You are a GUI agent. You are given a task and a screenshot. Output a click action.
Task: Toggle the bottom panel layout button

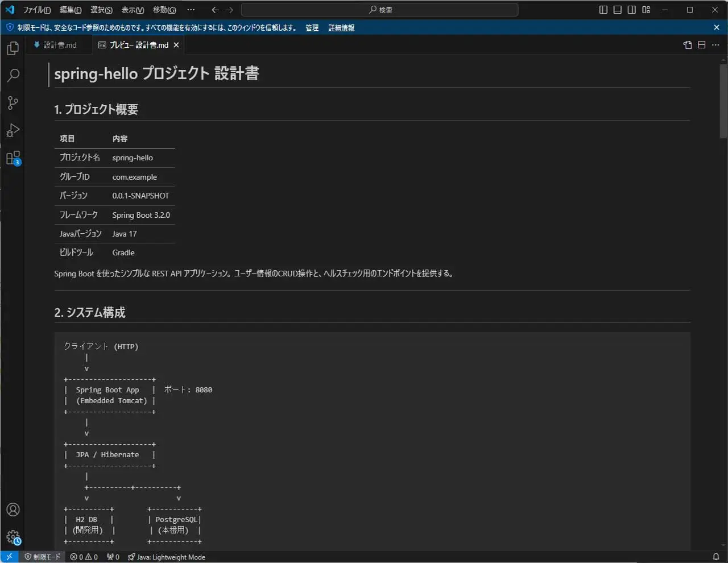618,10
